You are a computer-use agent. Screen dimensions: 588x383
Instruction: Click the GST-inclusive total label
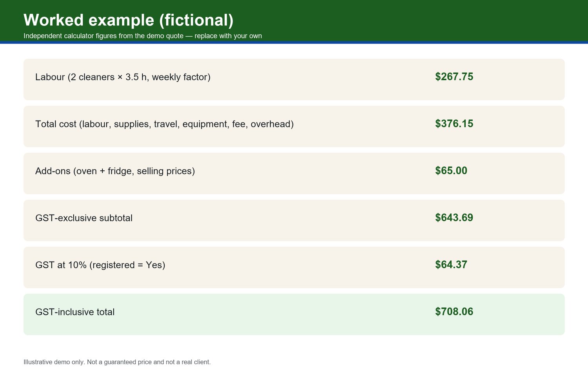tap(75, 312)
